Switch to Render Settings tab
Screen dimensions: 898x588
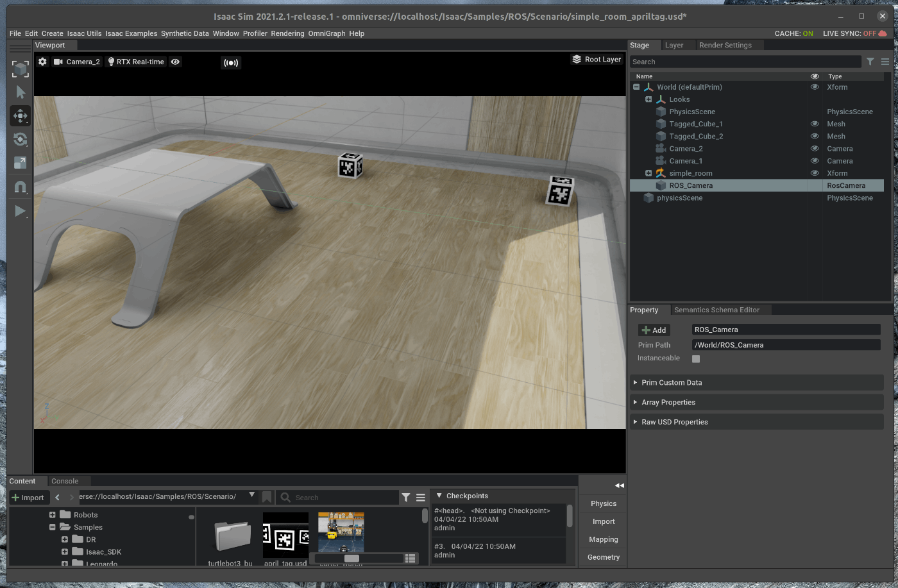(725, 45)
